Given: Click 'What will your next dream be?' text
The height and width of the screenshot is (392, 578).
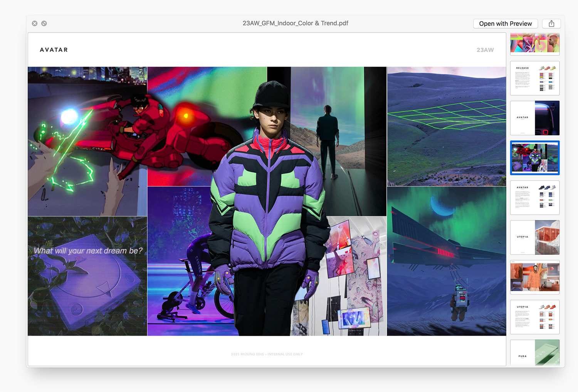Looking at the screenshot, I should [88, 251].
